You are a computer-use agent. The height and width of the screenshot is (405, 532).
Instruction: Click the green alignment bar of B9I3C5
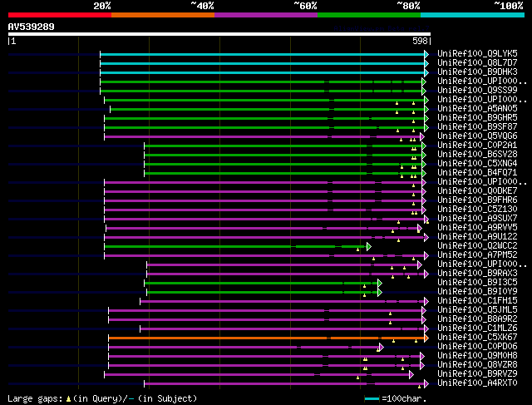click(261, 283)
